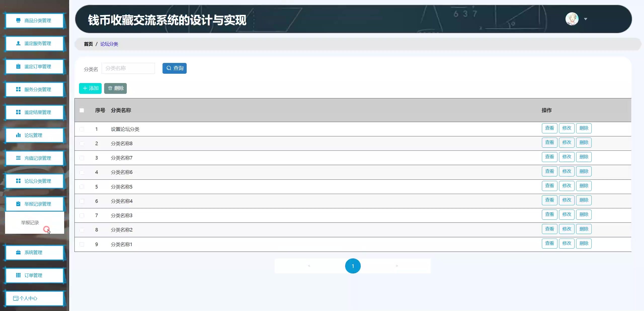Click the person icon beside 鉴定服务管理
Viewport: 644px width, 311px height.
18,43
